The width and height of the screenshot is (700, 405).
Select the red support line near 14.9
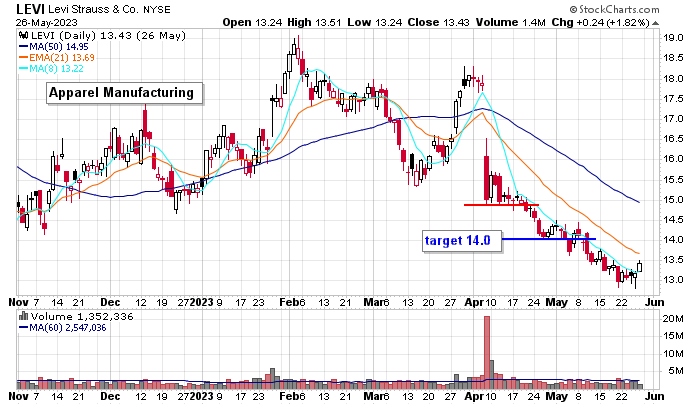[x=501, y=205]
